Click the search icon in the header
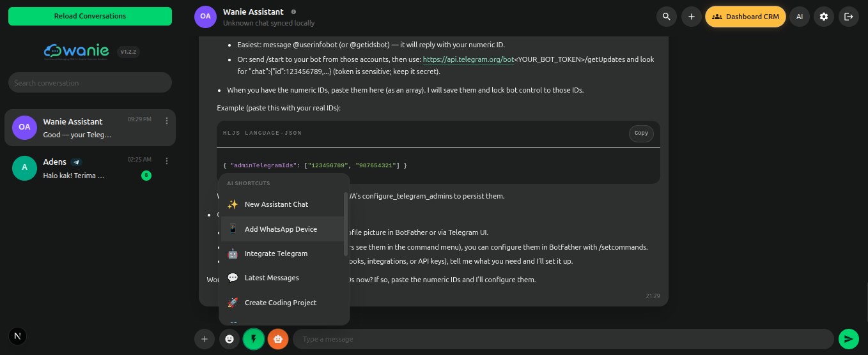Viewport: 868px width, 355px height. [x=667, y=17]
